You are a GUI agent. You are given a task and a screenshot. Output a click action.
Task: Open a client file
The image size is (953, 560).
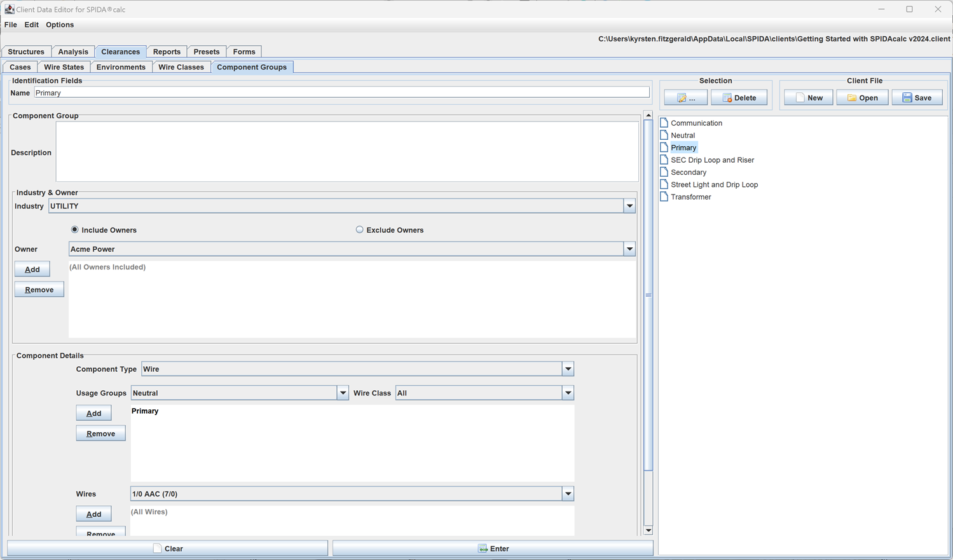click(x=862, y=98)
